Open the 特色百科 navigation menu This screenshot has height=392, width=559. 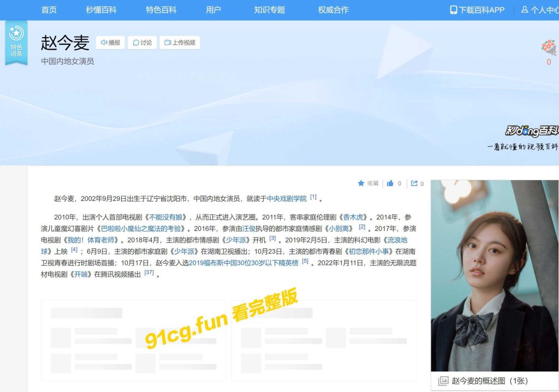point(161,10)
